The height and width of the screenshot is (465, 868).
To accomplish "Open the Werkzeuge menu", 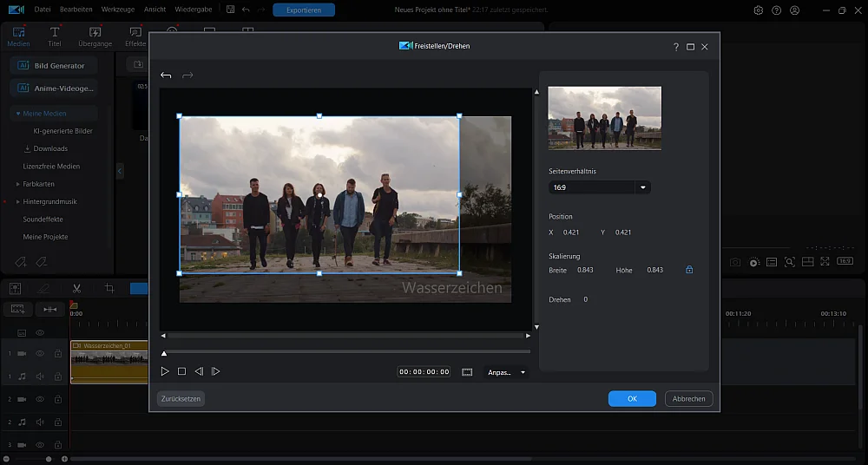I will [117, 10].
